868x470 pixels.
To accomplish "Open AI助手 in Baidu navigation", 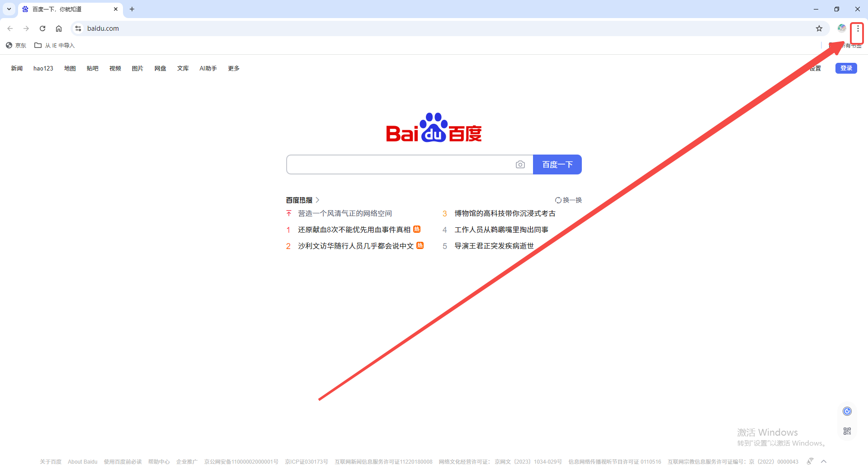I will click(x=208, y=68).
